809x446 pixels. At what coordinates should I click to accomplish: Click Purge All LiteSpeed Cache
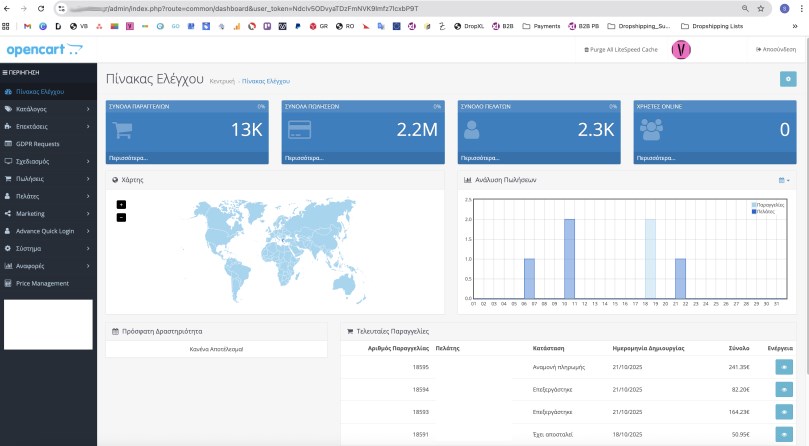pos(620,49)
